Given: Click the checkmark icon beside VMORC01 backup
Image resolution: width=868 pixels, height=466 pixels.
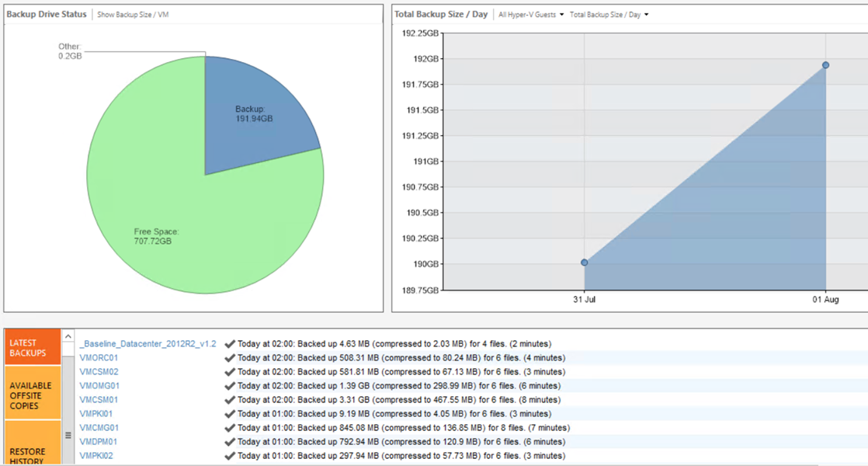Looking at the screenshot, I should [x=230, y=358].
